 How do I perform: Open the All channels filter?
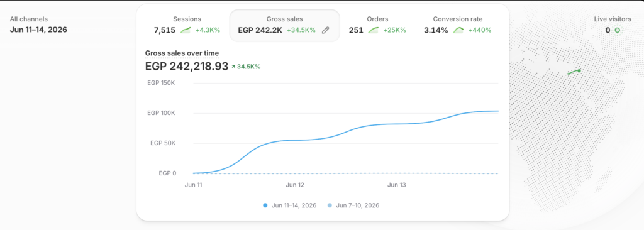(x=29, y=19)
